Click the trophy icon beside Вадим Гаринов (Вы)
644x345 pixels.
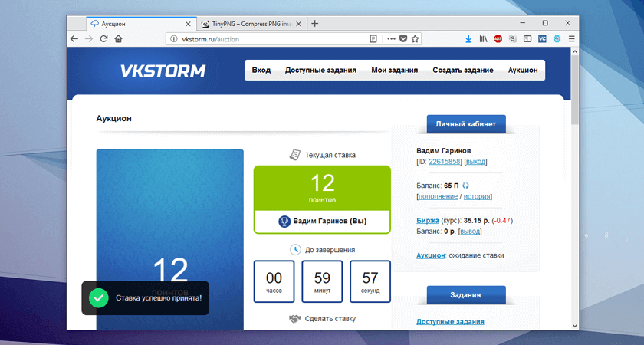284,222
